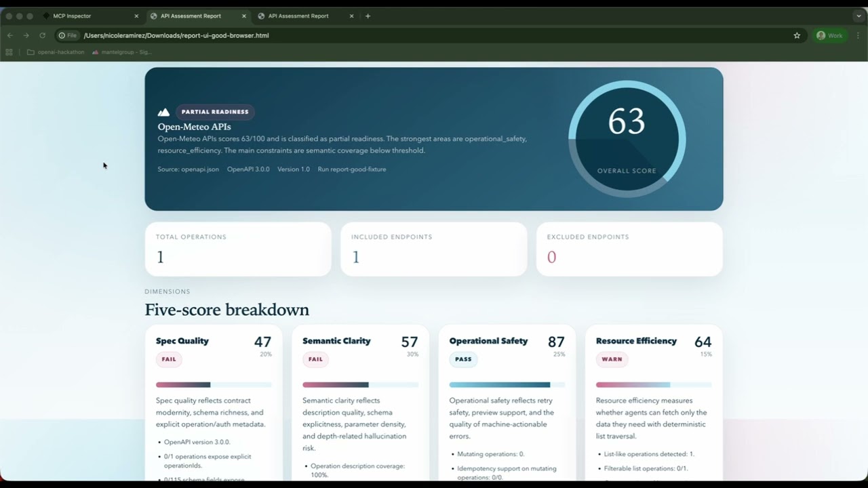
Task: Click 'Version 1.0' metadata text
Action: pyautogui.click(x=294, y=169)
